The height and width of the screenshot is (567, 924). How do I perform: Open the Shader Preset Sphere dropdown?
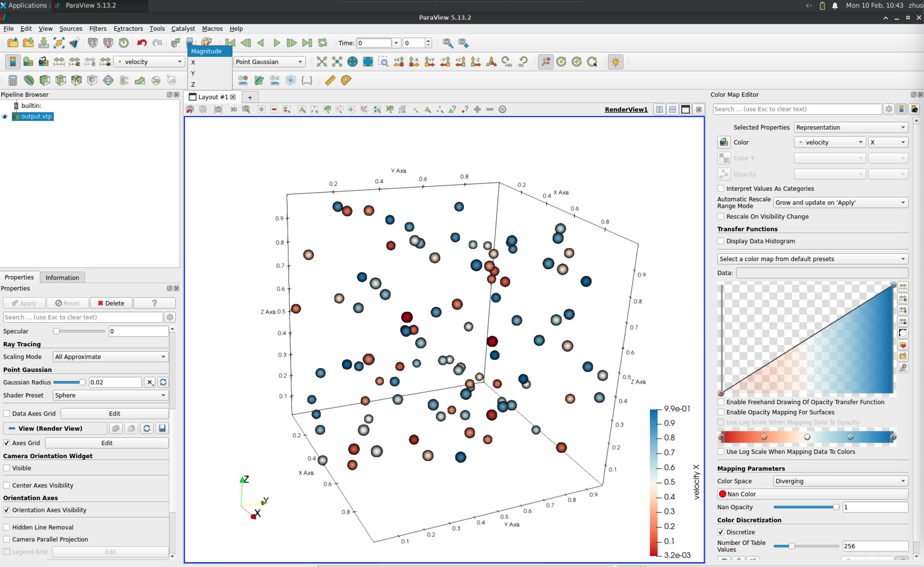[111, 395]
